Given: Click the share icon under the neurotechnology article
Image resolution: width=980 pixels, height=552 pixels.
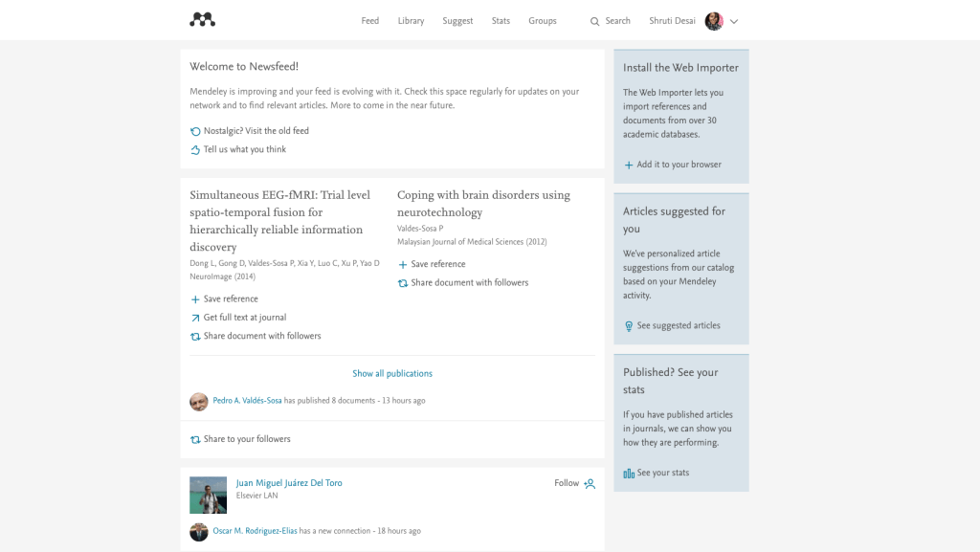Looking at the screenshot, I should [404, 282].
